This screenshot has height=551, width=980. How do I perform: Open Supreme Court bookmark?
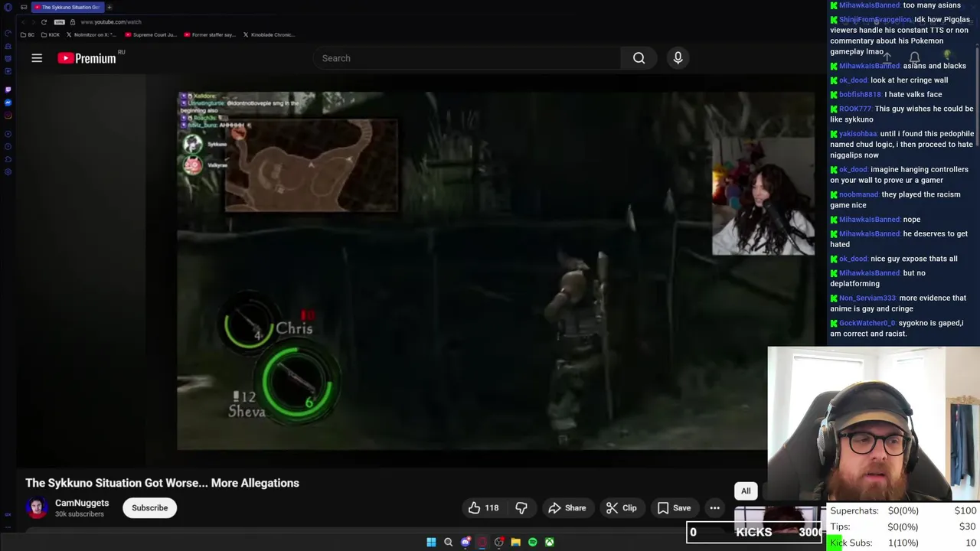151,34
